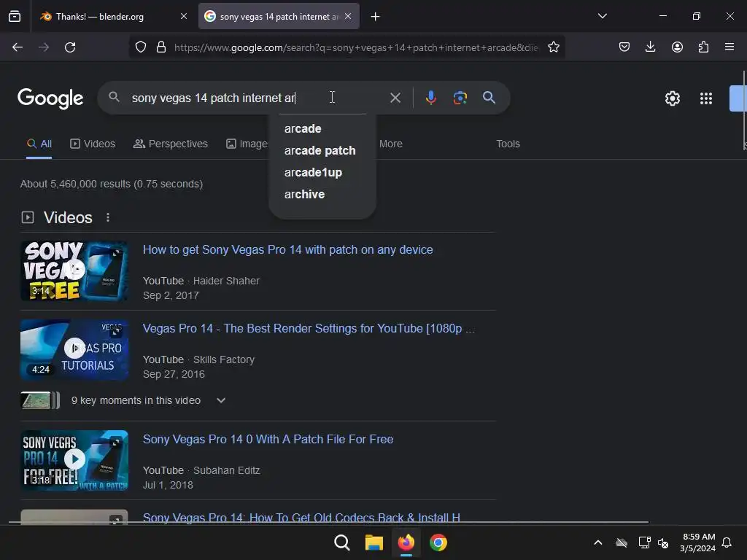Submit the search with the magnifier icon
Image resolution: width=747 pixels, height=560 pixels.
[489, 98]
